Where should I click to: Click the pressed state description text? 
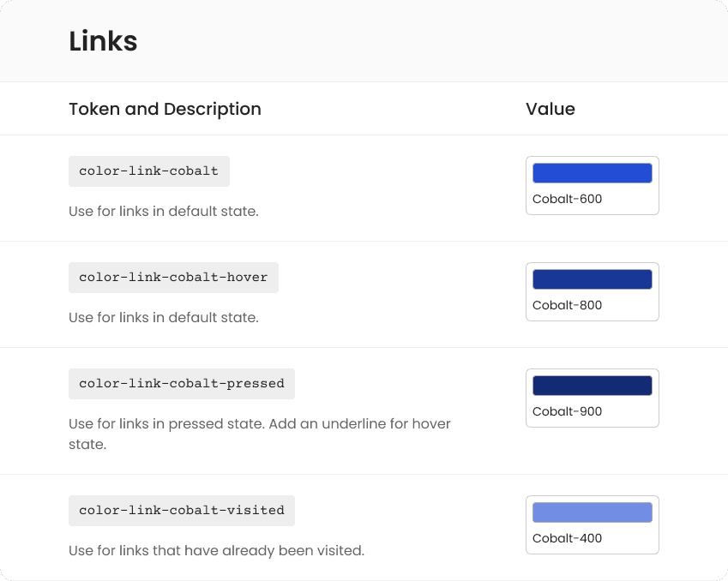pos(260,434)
